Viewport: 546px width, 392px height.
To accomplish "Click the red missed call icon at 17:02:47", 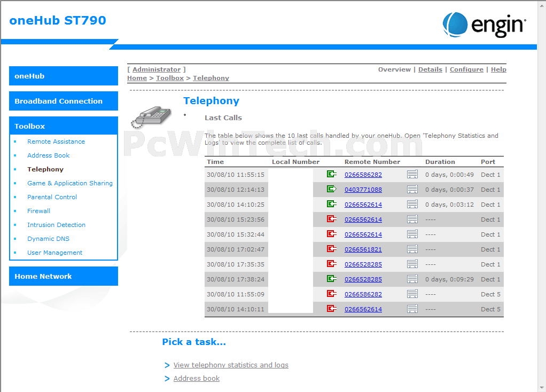I will click(331, 249).
